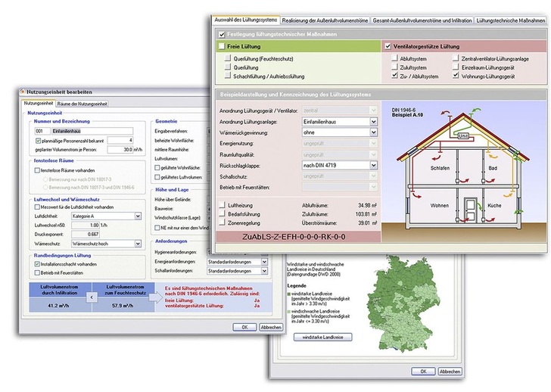Viewport: 551px width, 392px height.
Task: Switch to Räume der Nutzungseinheit tab
Action: click(x=82, y=103)
